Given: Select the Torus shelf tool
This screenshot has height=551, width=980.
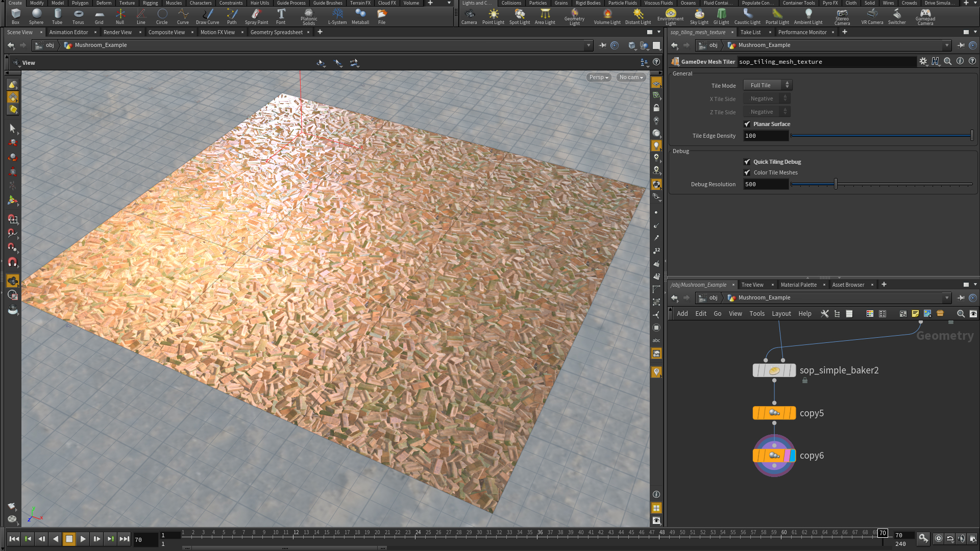Looking at the screenshot, I should (x=78, y=16).
